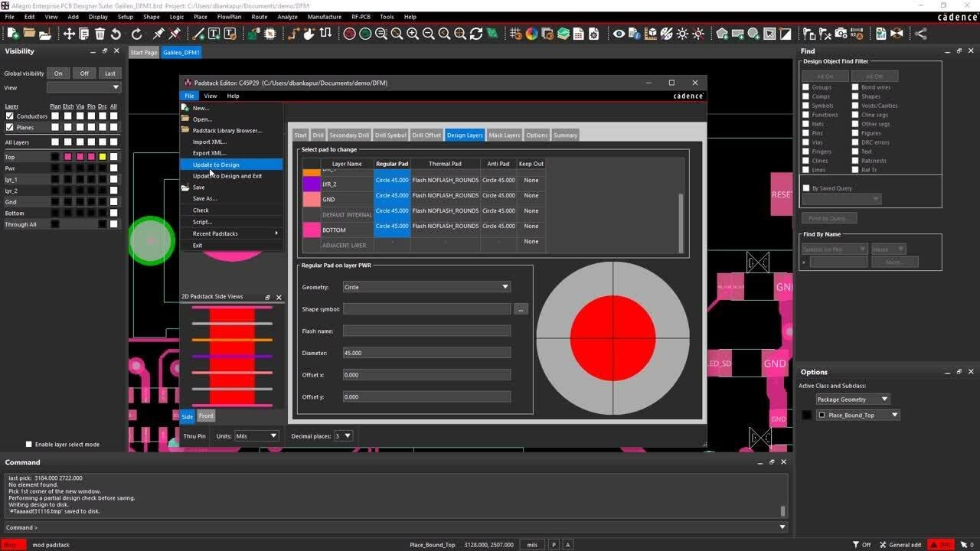Viewport: 980px width, 551px height.
Task: Open the Decimal places dropdown
Action: point(343,436)
